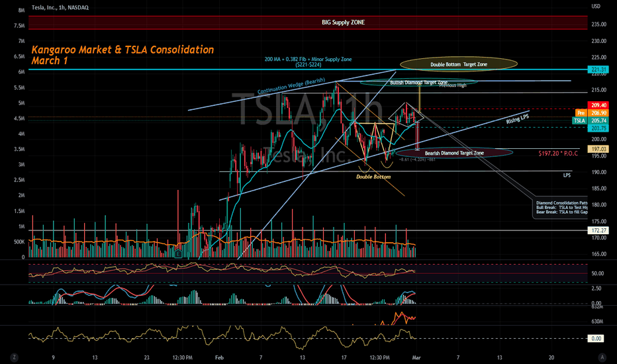
Task: Click the 197.03 price label
Action: (598, 149)
